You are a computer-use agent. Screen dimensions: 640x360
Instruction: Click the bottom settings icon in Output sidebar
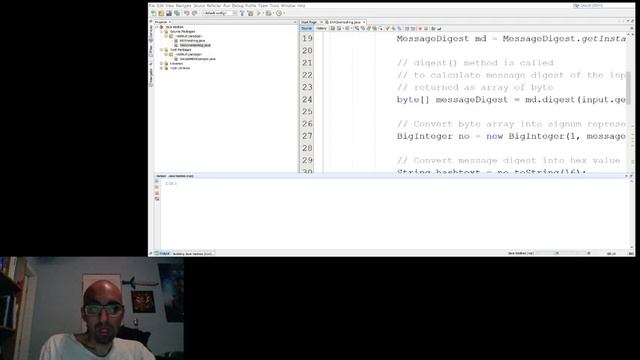[157, 199]
